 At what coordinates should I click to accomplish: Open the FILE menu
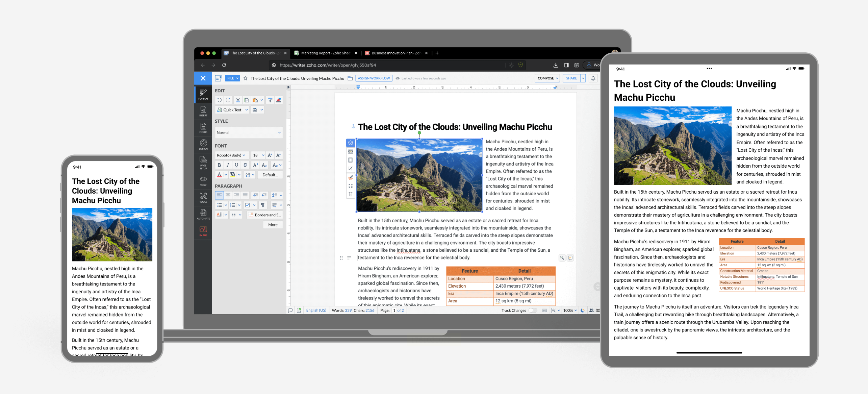[x=232, y=78]
